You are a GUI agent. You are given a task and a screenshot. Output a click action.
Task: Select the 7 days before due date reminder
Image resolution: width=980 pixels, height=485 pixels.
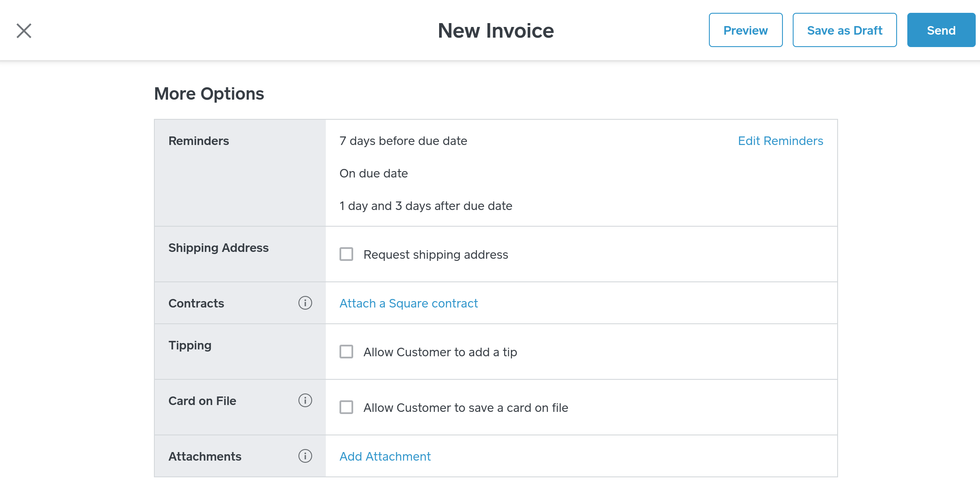click(403, 141)
